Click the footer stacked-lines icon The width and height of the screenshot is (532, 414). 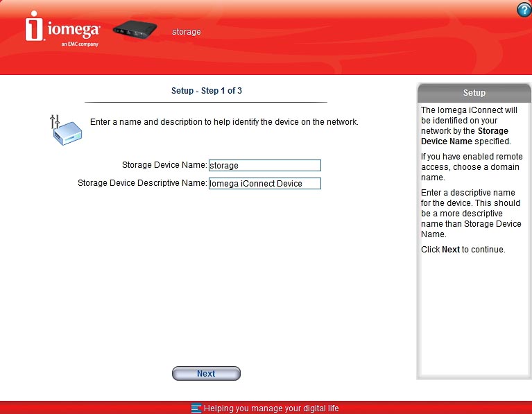(x=196, y=408)
